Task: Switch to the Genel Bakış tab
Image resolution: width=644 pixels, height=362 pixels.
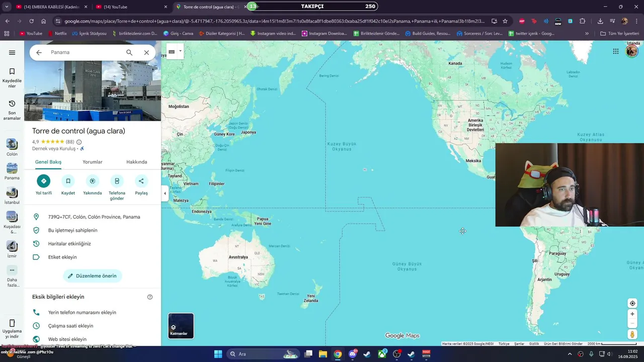Action: click(48, 162)
